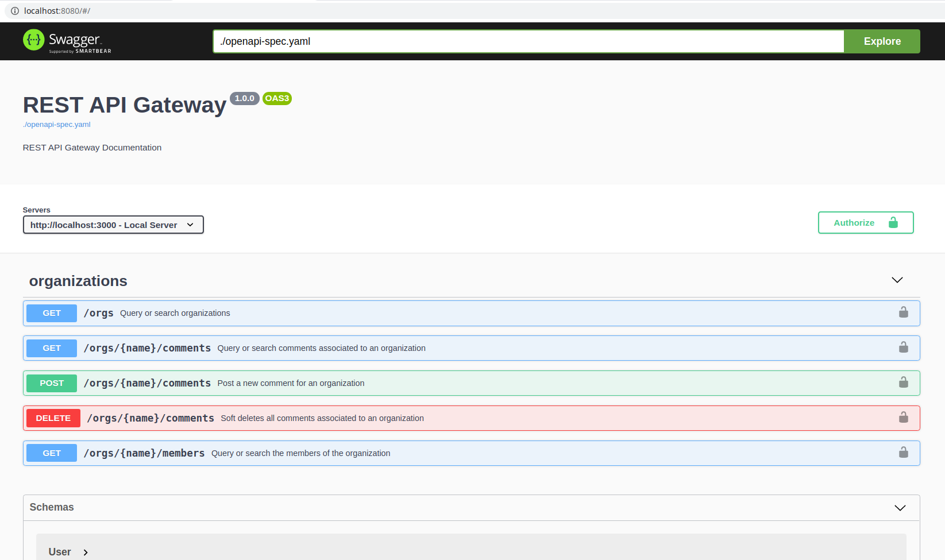
Task: Click the Swagger logo icon
Action: (33, 40)
